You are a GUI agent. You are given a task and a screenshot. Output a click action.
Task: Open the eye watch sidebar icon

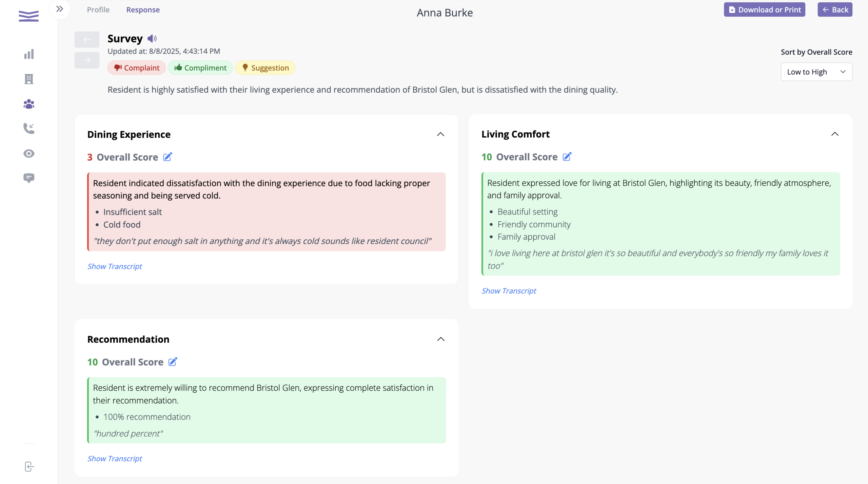click(29, 154)
